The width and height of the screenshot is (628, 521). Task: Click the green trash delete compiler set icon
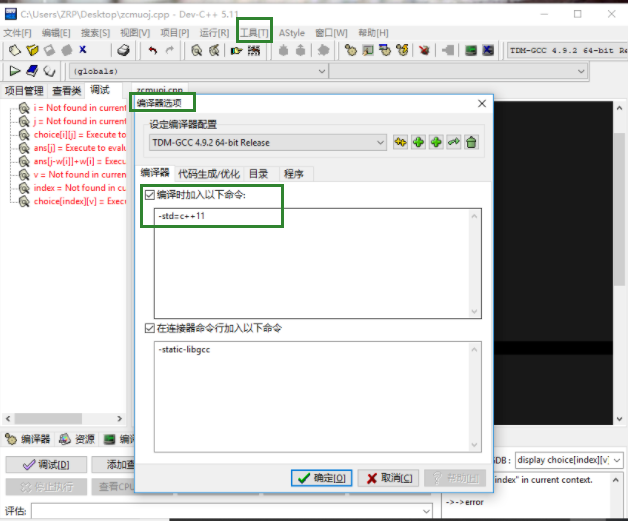click(x=471, y=142)
